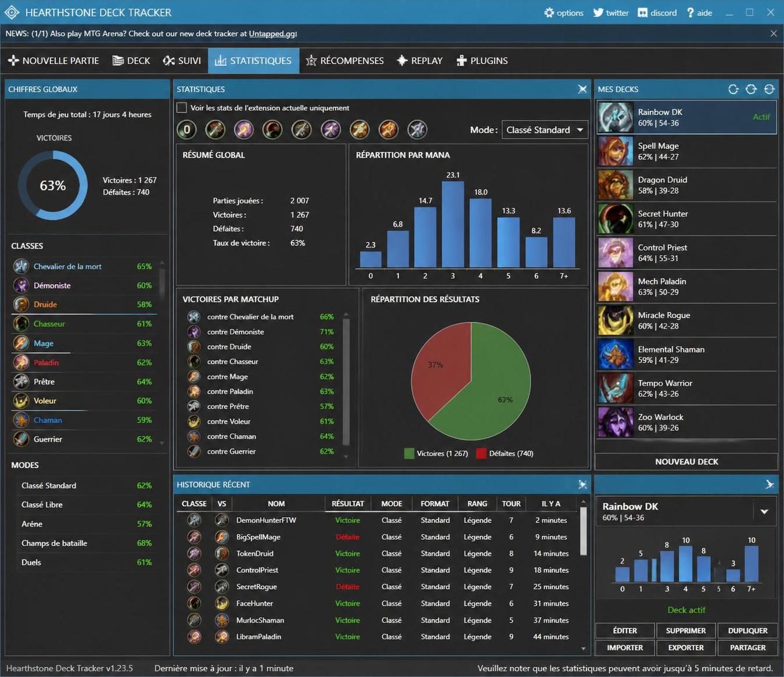Click the Guerrier class icon in Classes
Viewport: 784px width, 677px height.
21,439
